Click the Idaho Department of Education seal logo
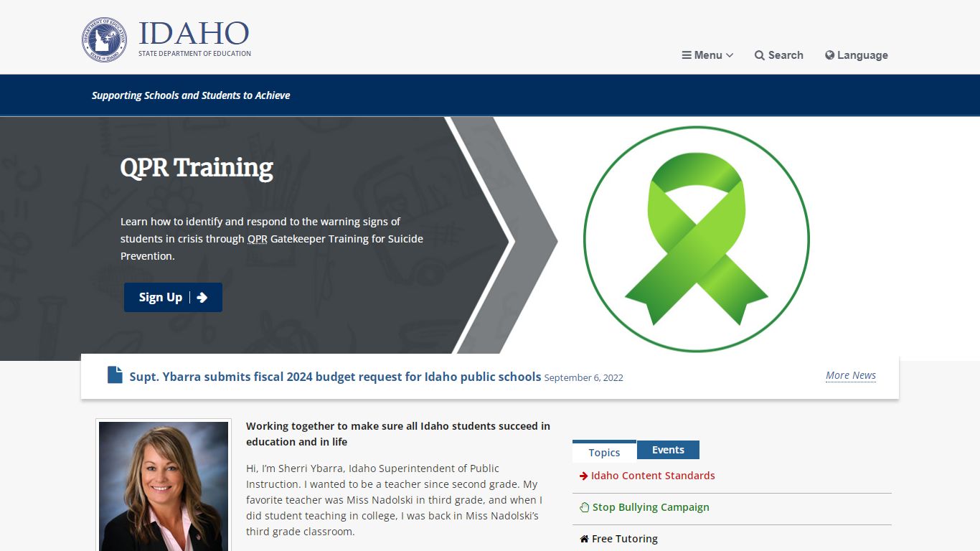This screenshot has height=551, width=980. coord(104,40)
